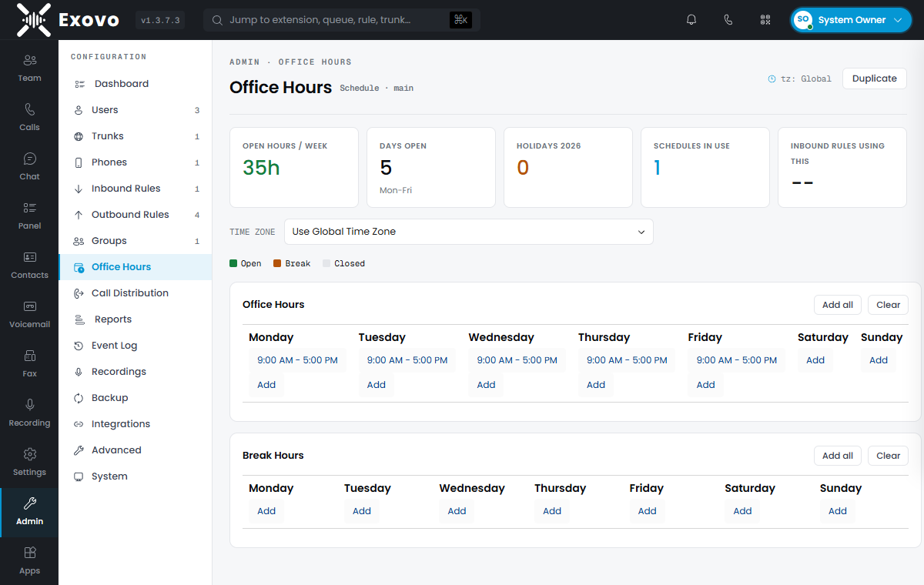
Task: Open Inbound Rules in configuration menu
Action: coord(135,189)
